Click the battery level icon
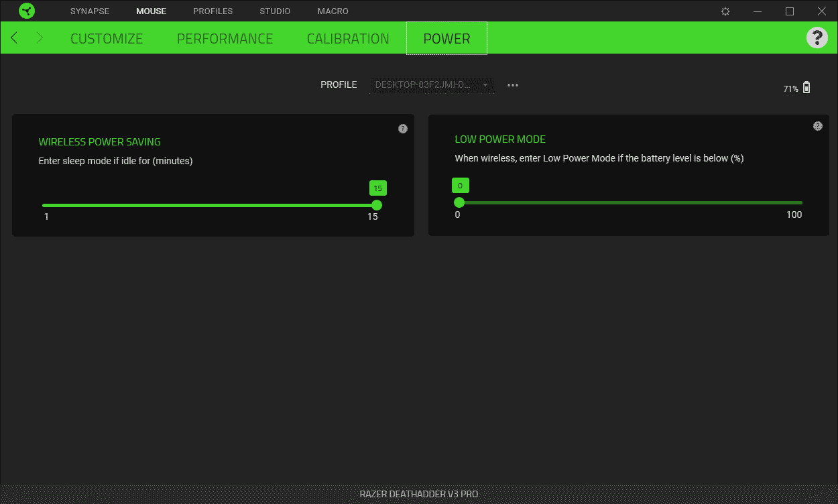The image size is (838, 504). click(x=806, y=87)
